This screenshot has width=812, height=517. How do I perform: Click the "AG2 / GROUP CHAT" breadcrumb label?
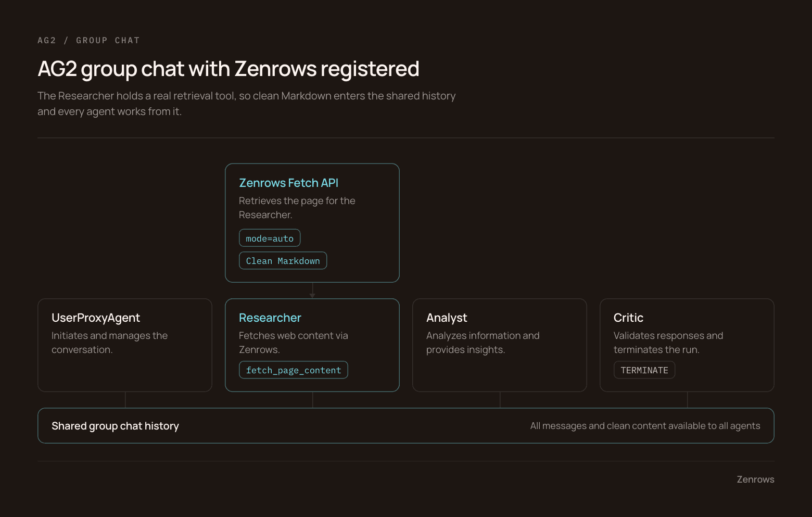(88, 41)
